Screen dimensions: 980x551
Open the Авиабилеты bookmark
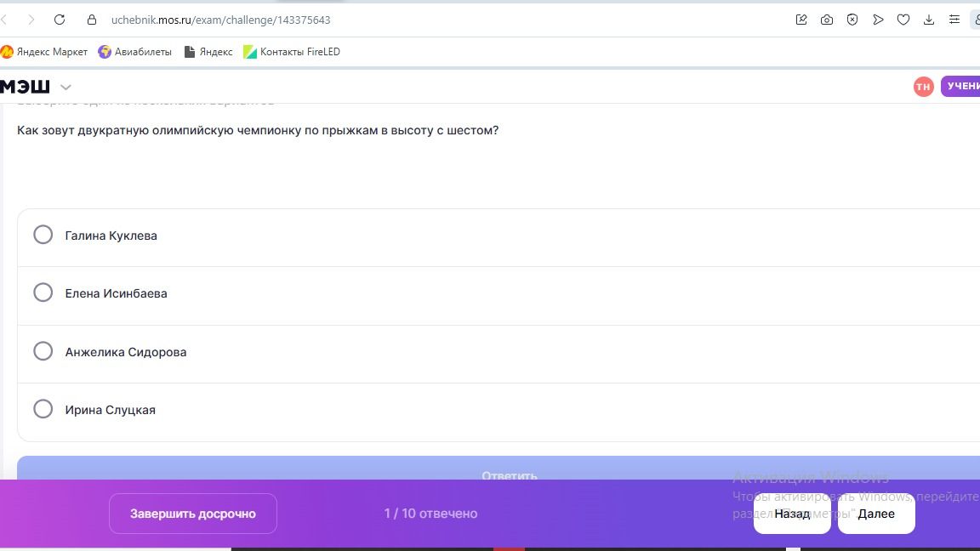(x=135, y=52)
